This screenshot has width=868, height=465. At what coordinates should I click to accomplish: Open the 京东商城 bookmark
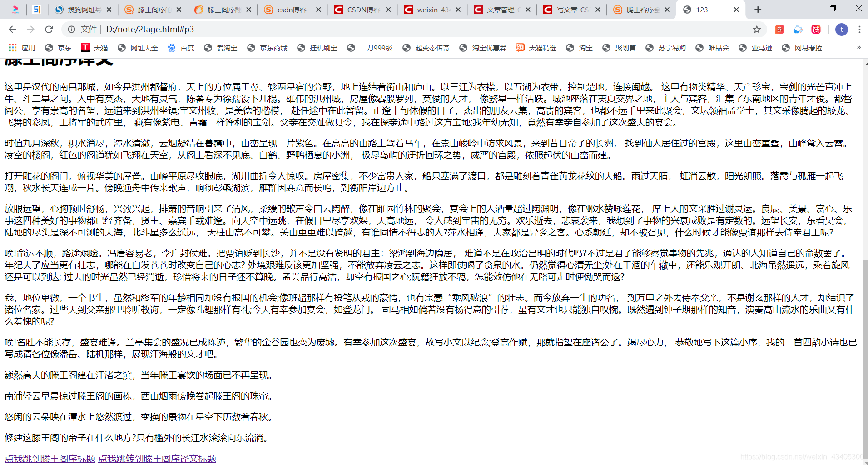tap(267, 48)
